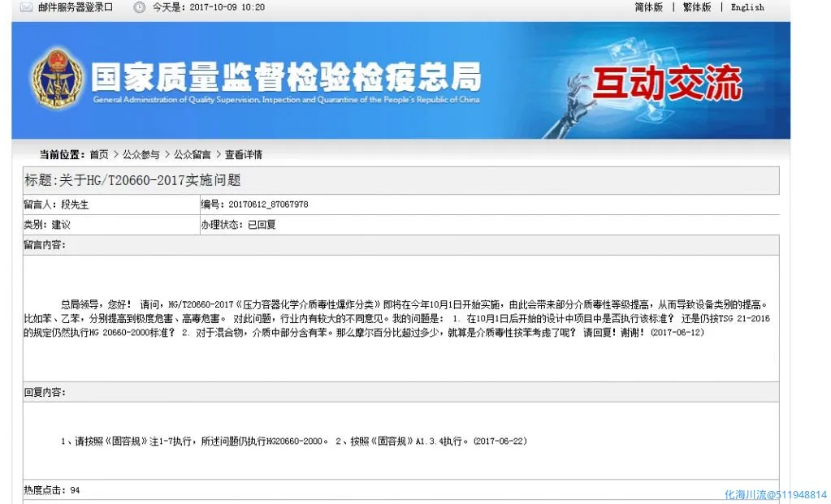Select 查看详情 breadcrumb item
The width and height of the screenshot is (831, 504).
click(244, 155)
